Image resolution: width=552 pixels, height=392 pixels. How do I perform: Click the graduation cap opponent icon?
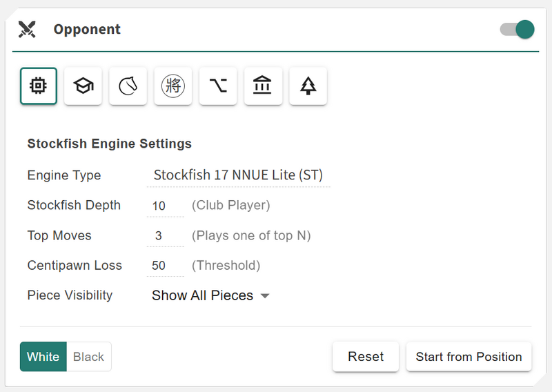pyautogui.click(x=83, y=86)
